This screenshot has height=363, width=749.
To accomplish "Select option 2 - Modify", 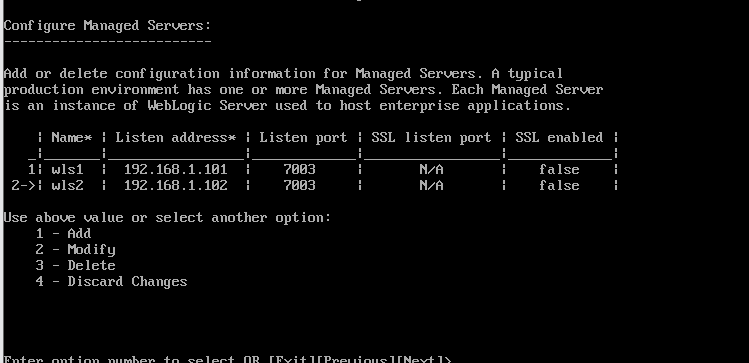I will click(75, 250).
